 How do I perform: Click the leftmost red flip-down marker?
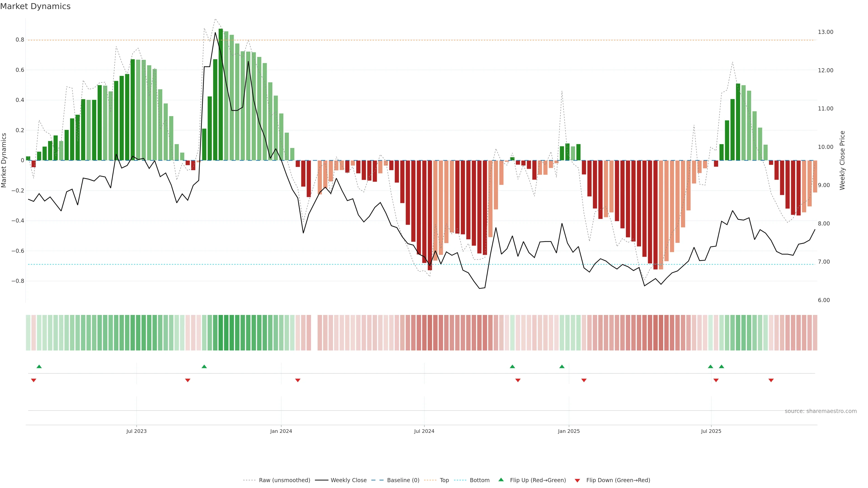pyautogui.click(x=34, y=380)
